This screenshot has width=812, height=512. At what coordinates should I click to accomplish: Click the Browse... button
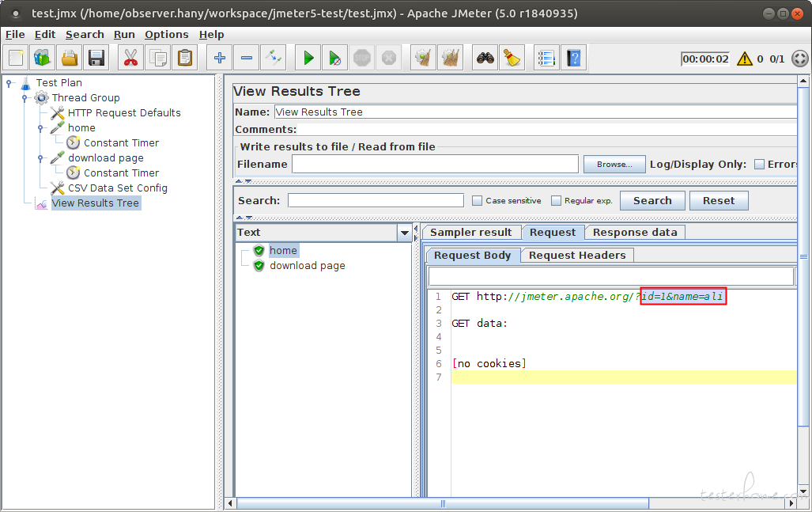click(x=614, y=165)
